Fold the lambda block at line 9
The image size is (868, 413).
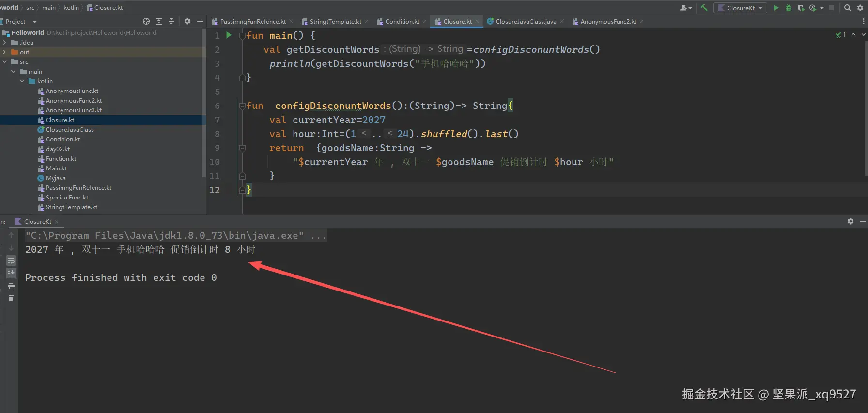pyautogui.click(x=242, y=148)
